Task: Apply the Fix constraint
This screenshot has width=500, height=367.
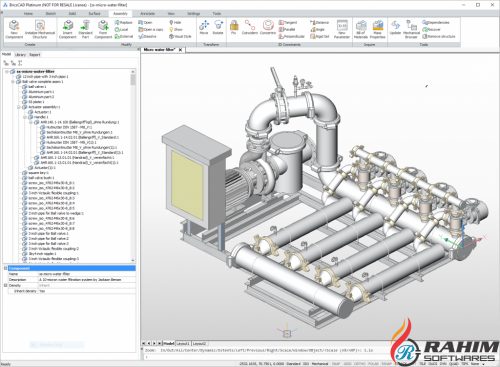Action: (x=234, y=27)
